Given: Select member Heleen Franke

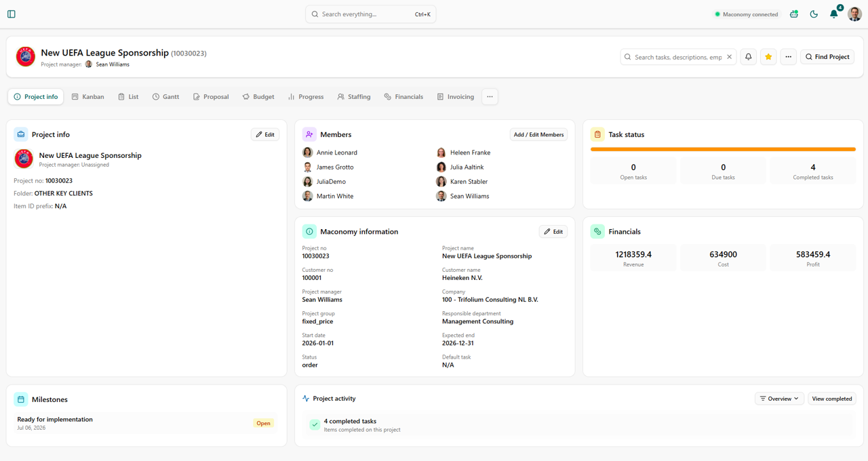Looking at the screenshot, I should tap(464, 153).
